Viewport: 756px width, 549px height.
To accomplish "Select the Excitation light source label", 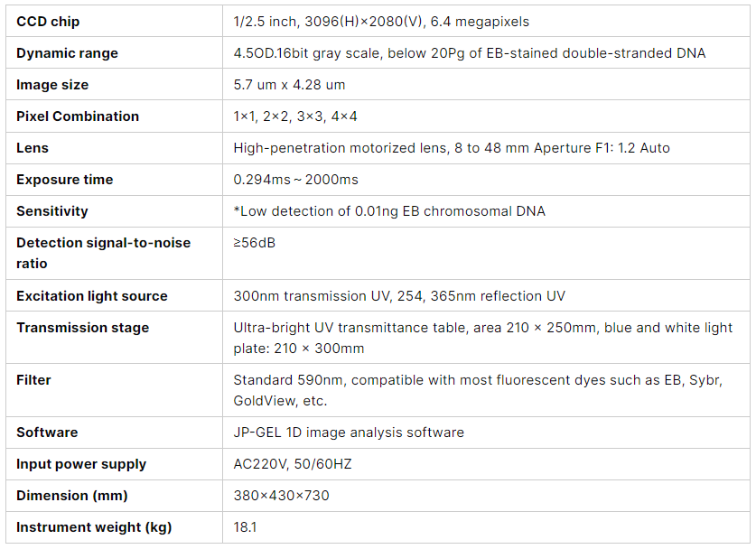I will (x=91, y=296).
